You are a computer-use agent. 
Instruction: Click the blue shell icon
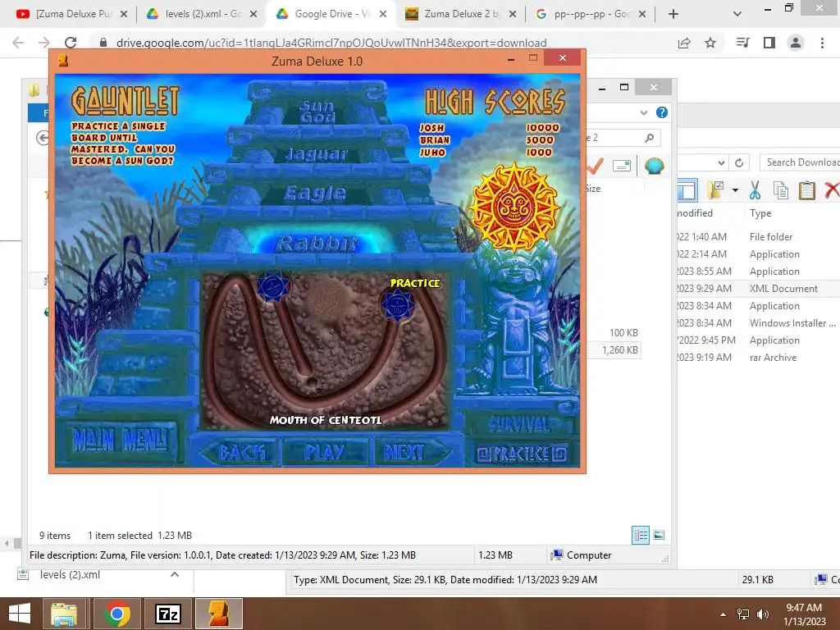point(654,166)
